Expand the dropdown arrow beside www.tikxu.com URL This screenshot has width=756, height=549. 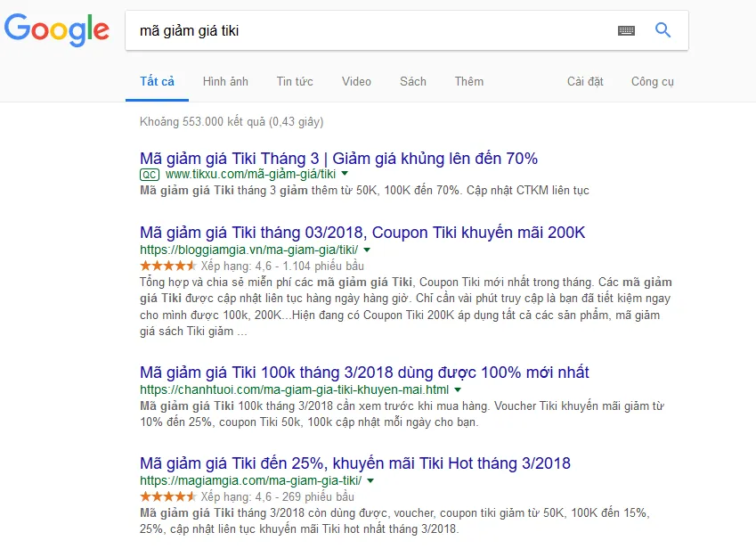tap(345, 174)
